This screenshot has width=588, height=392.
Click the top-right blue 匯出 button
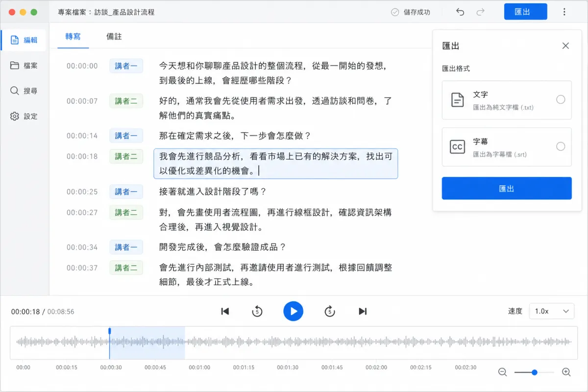pyautogui.click(x=525, y=12)
